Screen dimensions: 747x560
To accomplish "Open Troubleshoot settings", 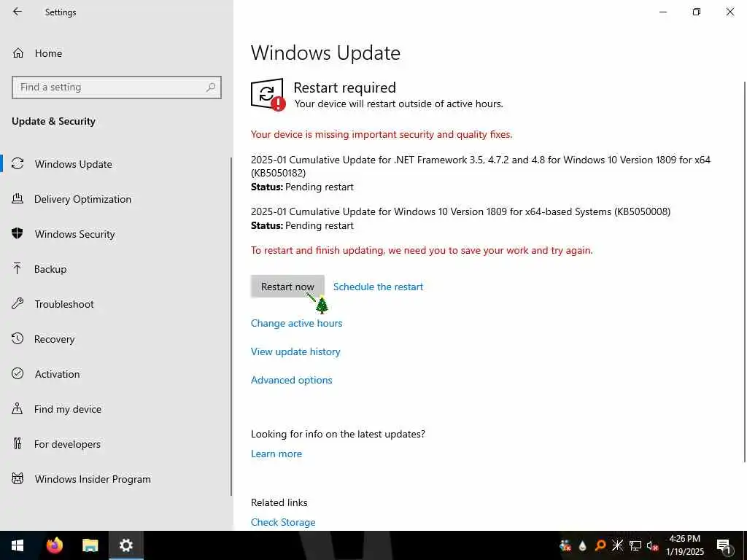I will (116, 304).
